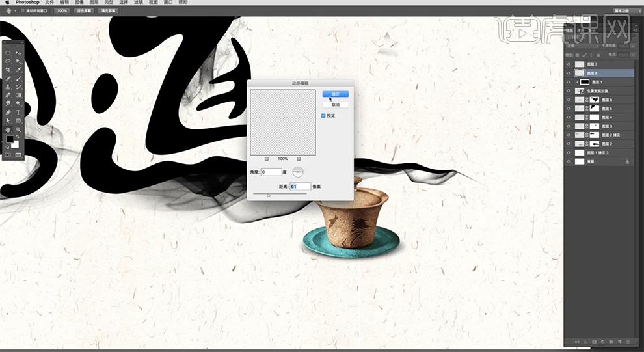The height and width of the screenshot is (352, 644).
Task: Click the 角度 (Angle) input field
Action: click(271, 172)
